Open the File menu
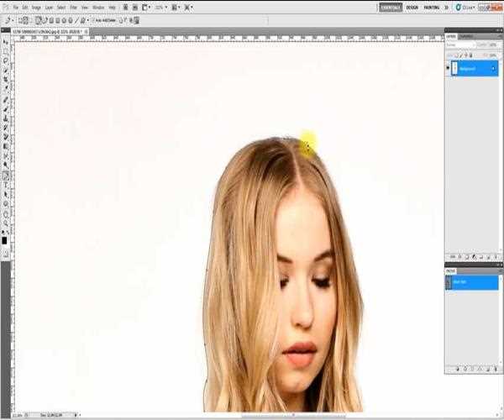 coord(15,7)
